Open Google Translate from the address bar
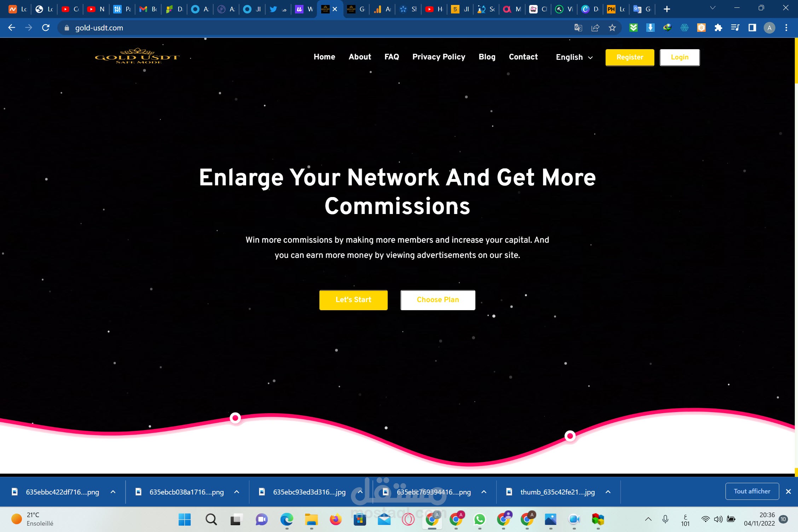Image resolution: width=798 pixels, height=532 pixels. [x=578, y=28]
